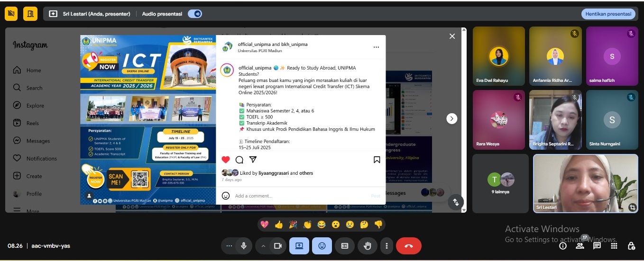Open the post's three-dot options menu
Image resolution: width=644 pixels, height=261 pixels.
376,47
